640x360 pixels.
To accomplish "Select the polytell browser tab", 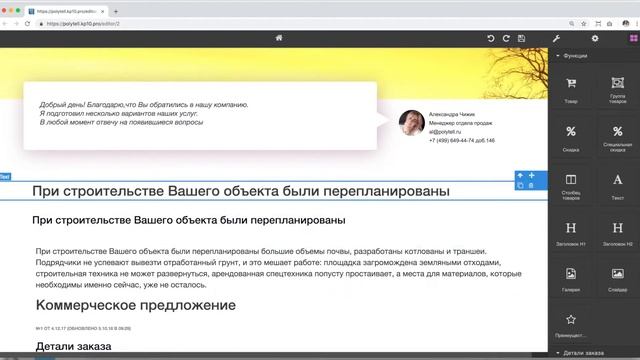I will pyautogui.click(x=65, y=11).
